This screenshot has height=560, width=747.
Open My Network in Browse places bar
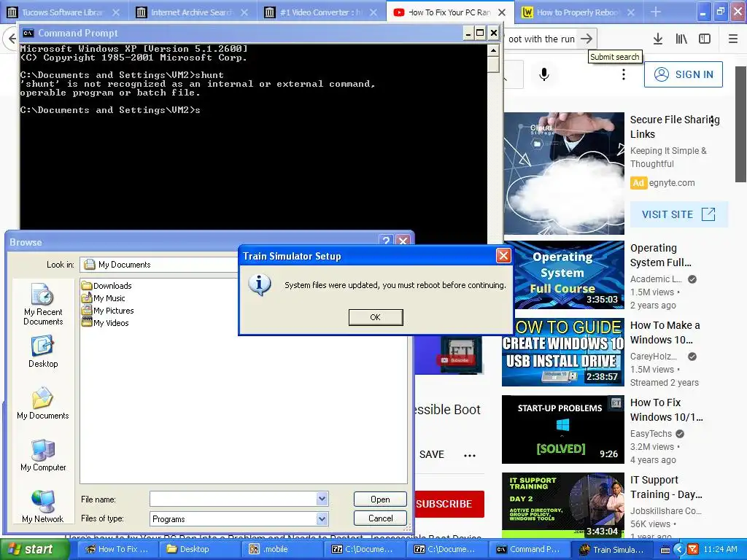(43, 506)
